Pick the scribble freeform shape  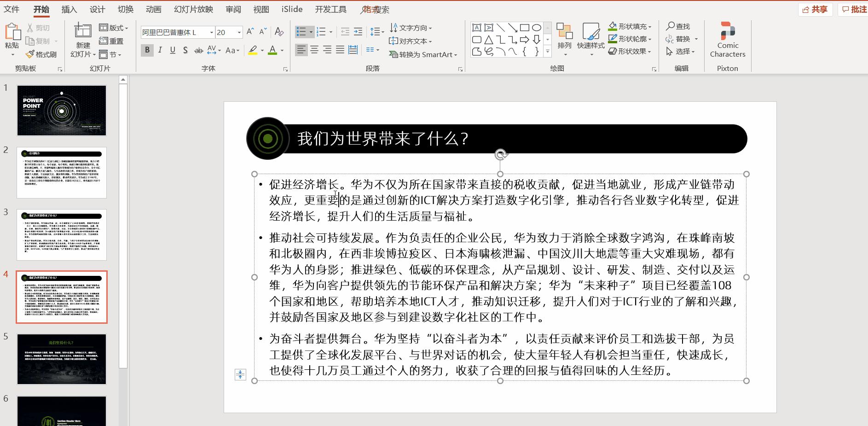[489, 52]
